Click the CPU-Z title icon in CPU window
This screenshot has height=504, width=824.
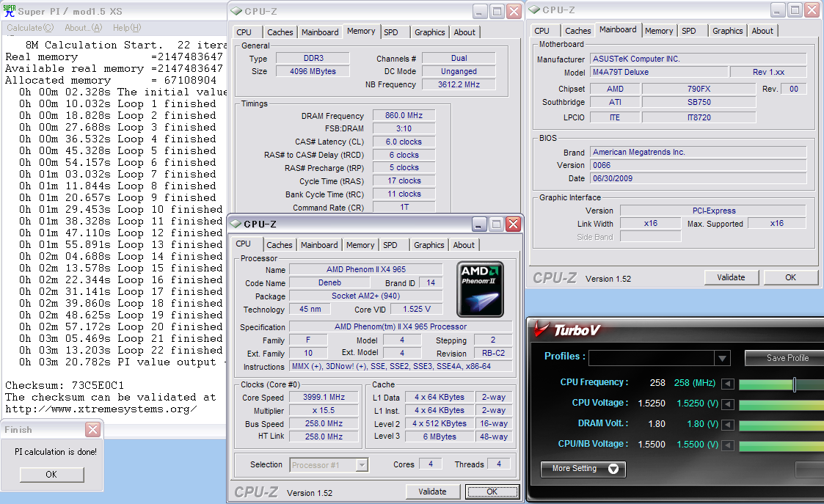pos(236,224)
